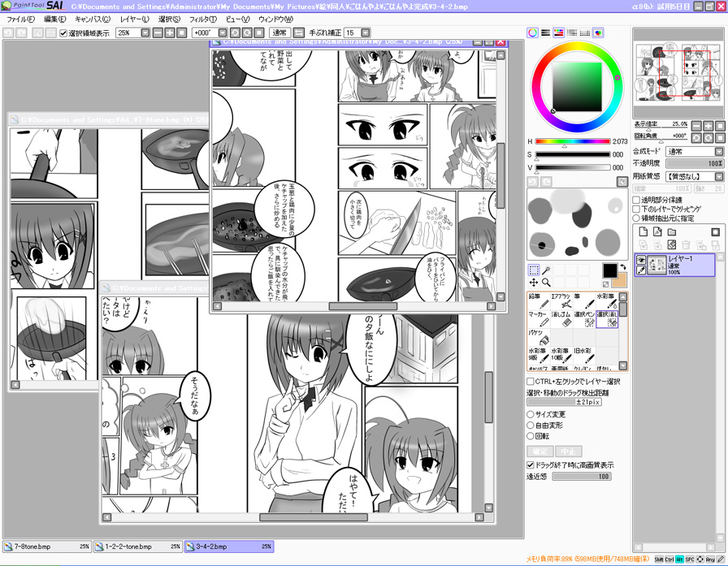
Task: Zoom out with toolbar minus button
Action: coord(158,33)
